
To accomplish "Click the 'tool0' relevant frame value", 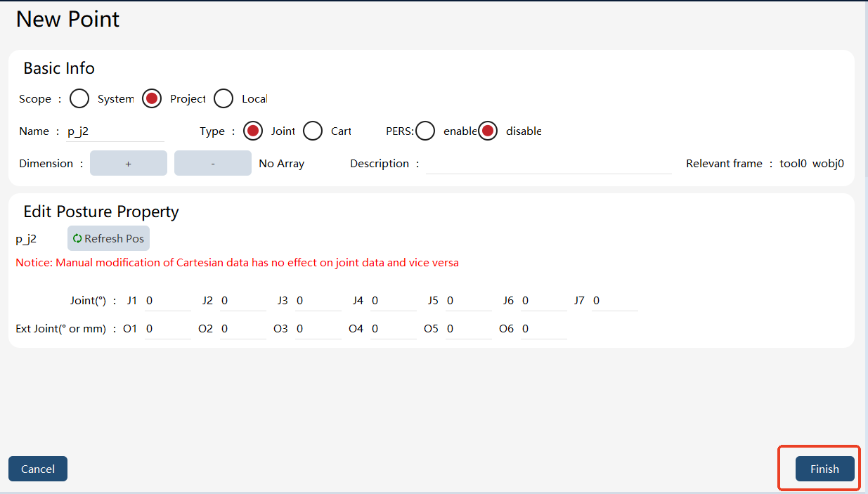I will (793, 164).
